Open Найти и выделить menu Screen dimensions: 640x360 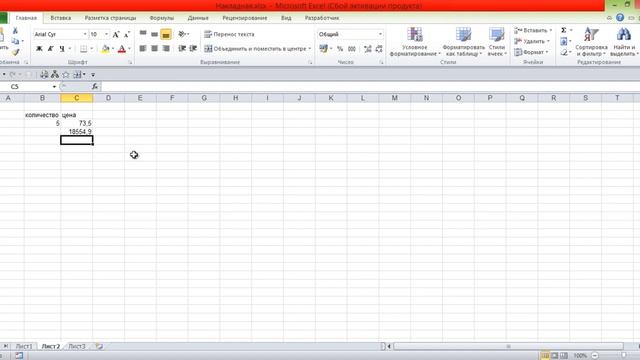624,42
